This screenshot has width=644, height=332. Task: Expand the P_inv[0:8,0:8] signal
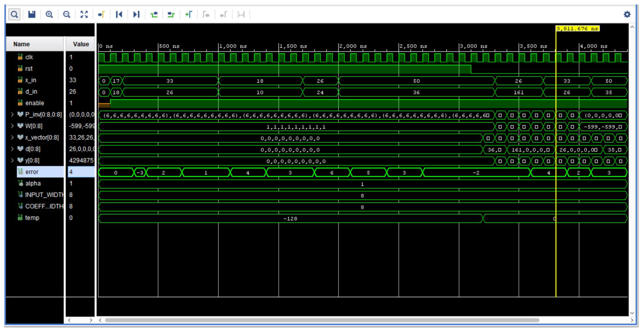point(12,114)
